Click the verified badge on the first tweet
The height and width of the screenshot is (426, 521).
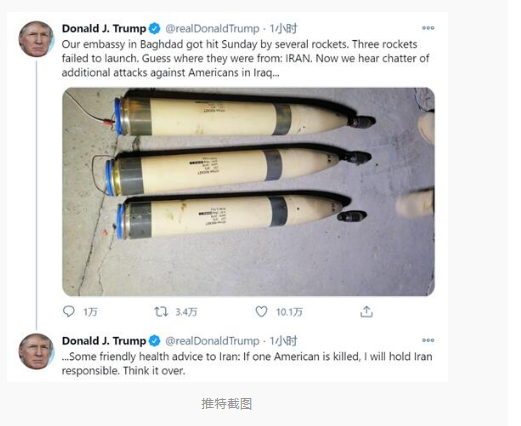click(154, 29)
